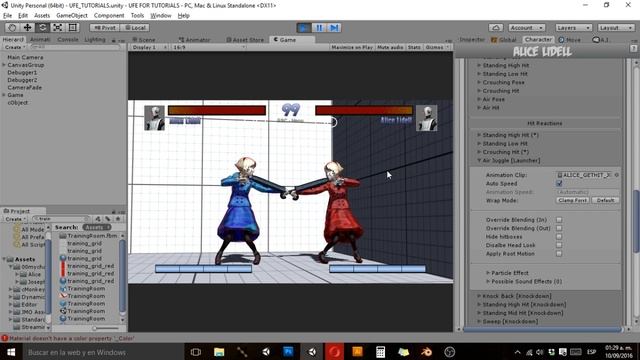This screenshot has width=640, height=360.
Task: Select the Rect transform tool
Action: (73, 28)
